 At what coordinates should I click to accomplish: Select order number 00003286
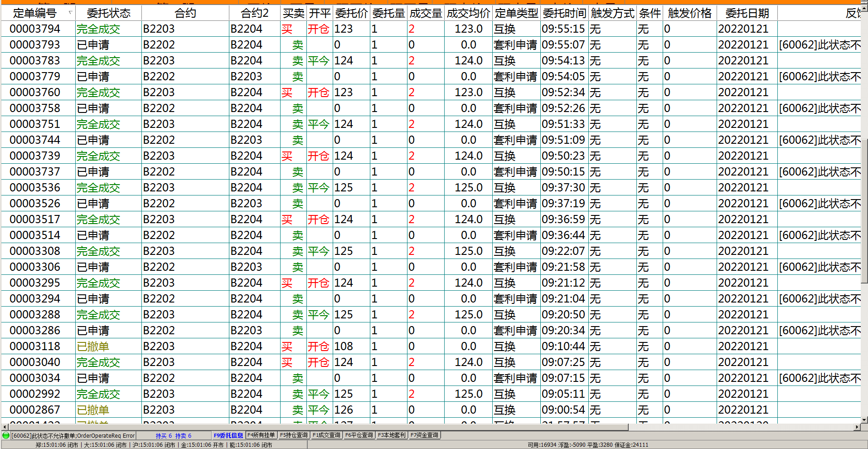click(x=35, y=331)
